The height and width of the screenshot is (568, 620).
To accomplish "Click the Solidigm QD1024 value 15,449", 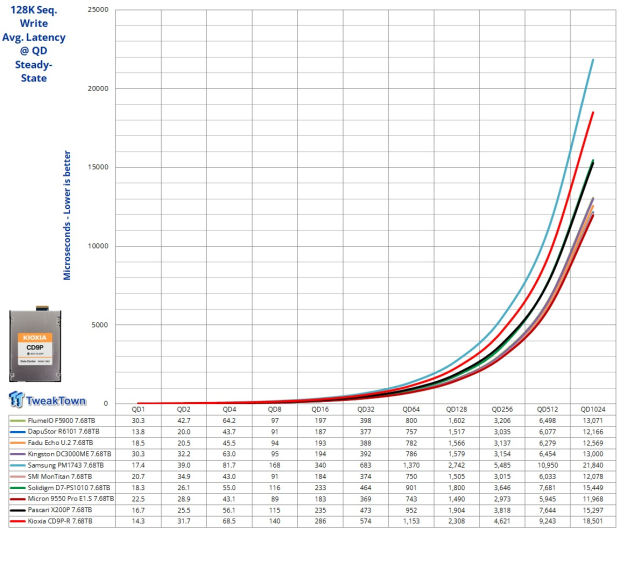I will click(x=593, y=488).
